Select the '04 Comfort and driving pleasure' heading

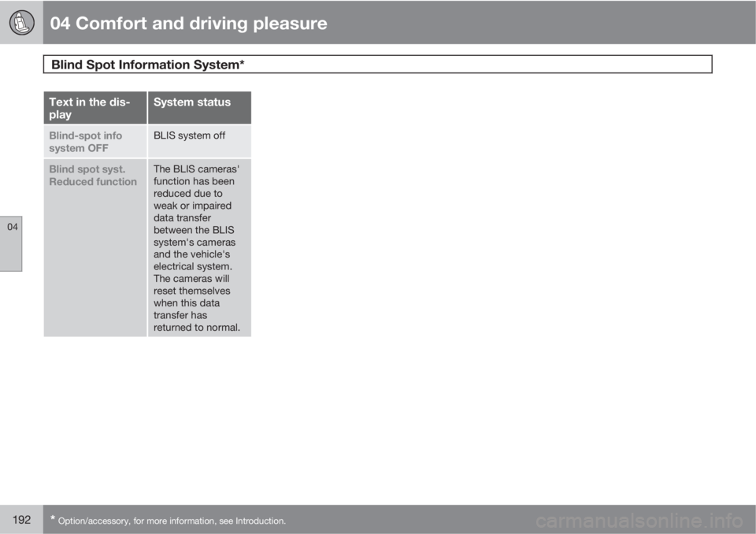(188, 23)
